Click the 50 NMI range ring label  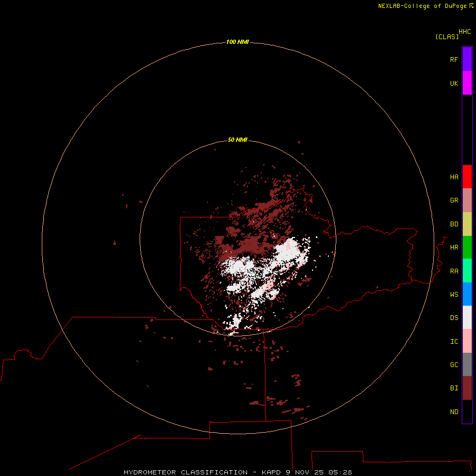coord(237,140)
